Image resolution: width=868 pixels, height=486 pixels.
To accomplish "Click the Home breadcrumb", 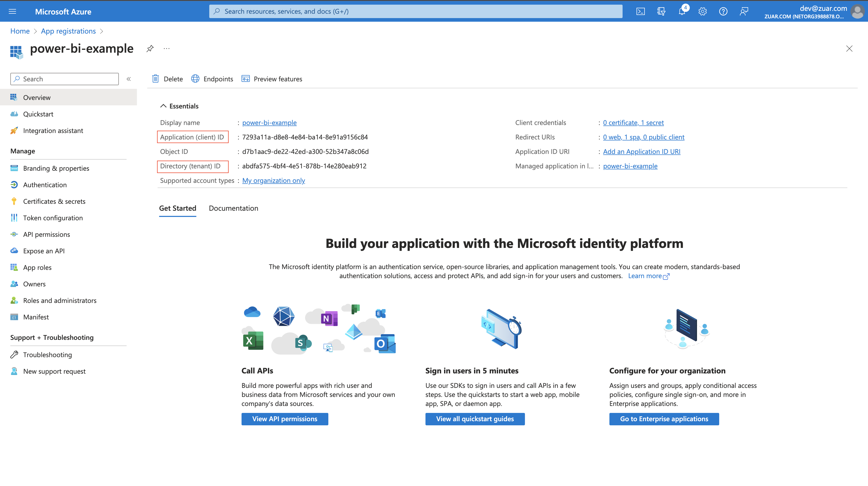I will tap(20, 31).
